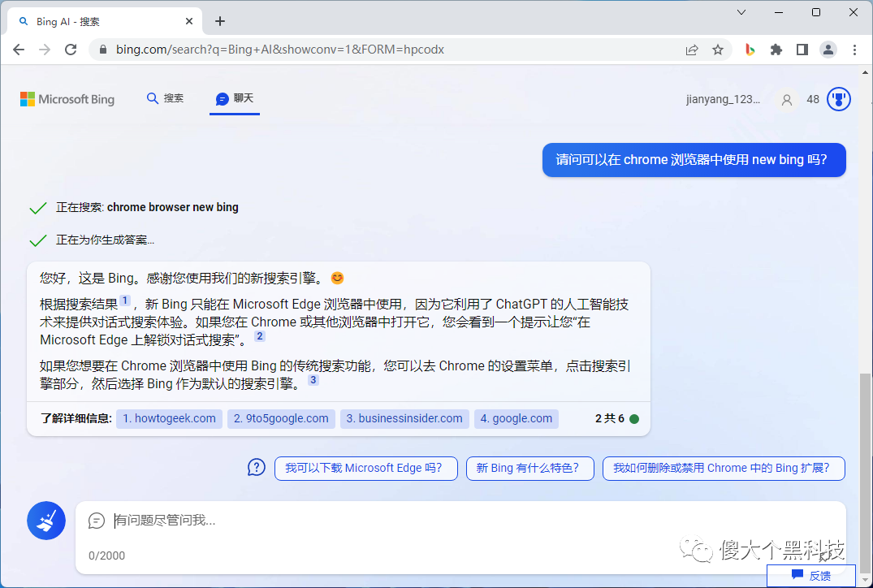
Task: Switch to the 搜索 tab
Action: pos(165,98)
